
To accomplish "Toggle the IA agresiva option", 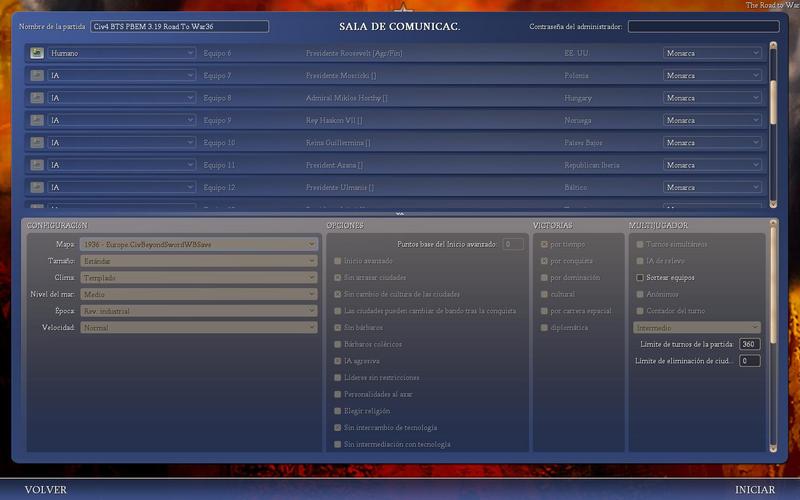I will click(338, 360).
